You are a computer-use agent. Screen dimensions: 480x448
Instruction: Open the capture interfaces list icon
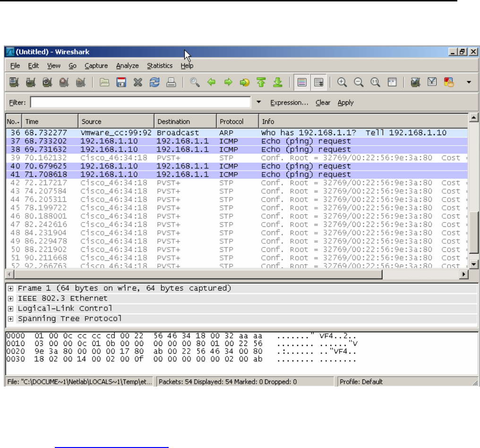[x=14, y=82]
